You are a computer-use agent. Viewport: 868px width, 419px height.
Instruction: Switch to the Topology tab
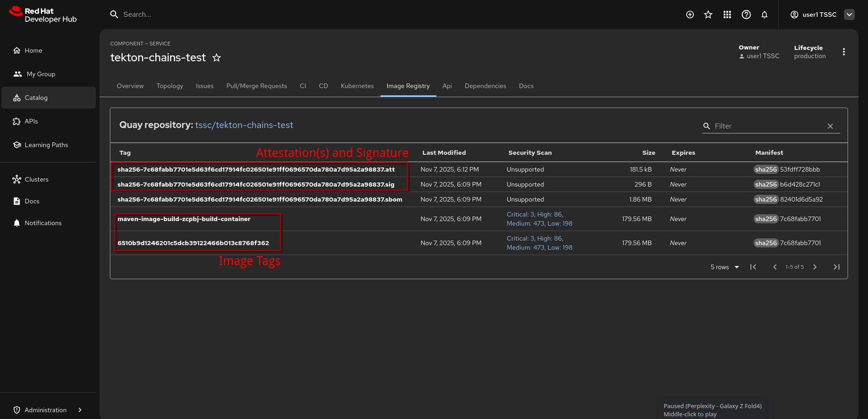click(169, 86)
